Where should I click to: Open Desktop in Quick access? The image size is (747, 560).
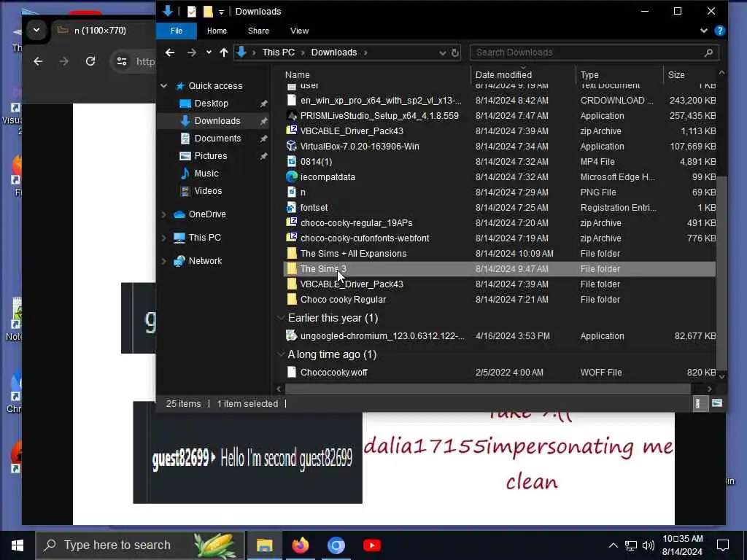pyautogui.click(x=211, y=104)
